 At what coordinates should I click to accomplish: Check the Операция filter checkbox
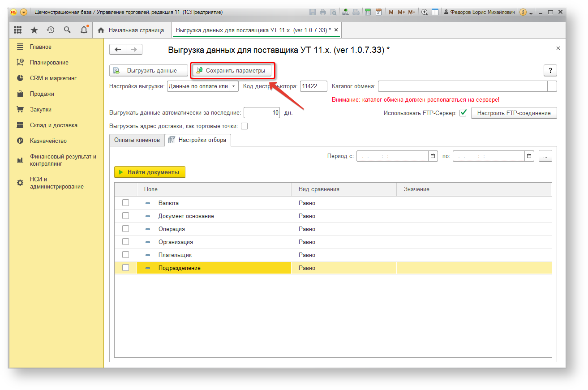click(125, 229)
